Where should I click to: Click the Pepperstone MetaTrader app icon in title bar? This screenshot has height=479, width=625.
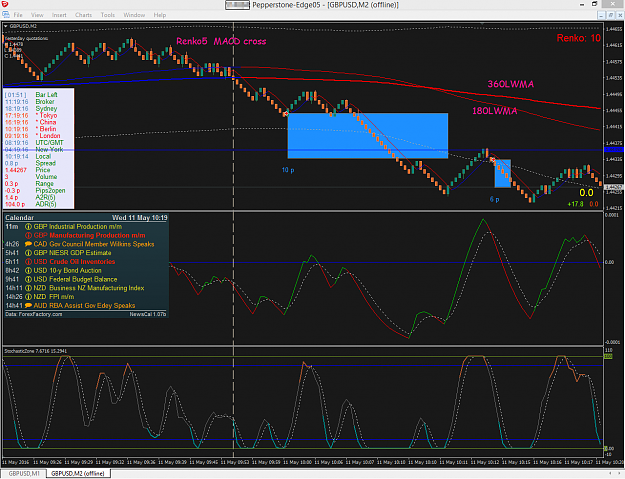tap(4, 4)
